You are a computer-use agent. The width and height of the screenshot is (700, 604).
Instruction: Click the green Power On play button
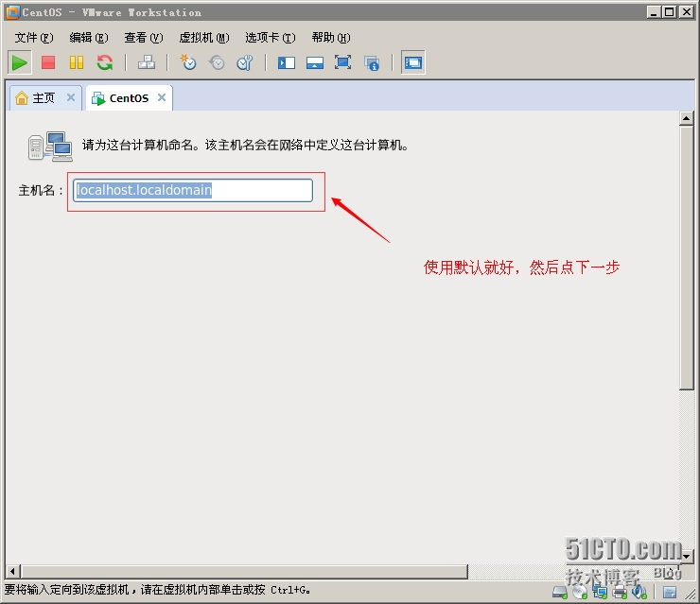point(19,62)
